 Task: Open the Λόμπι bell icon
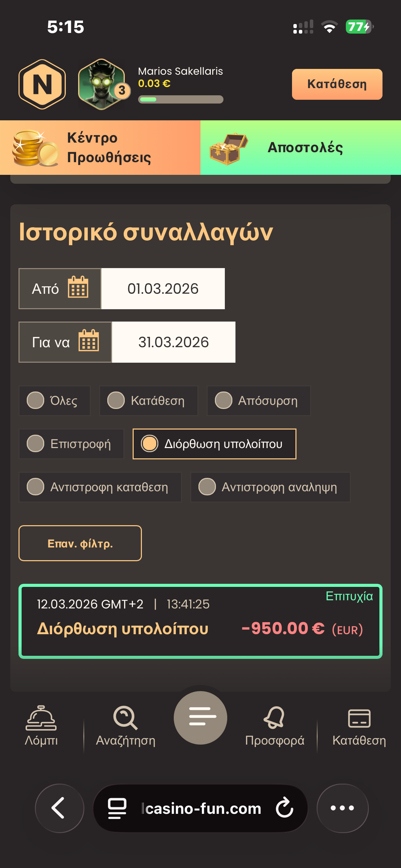[41, 719]
